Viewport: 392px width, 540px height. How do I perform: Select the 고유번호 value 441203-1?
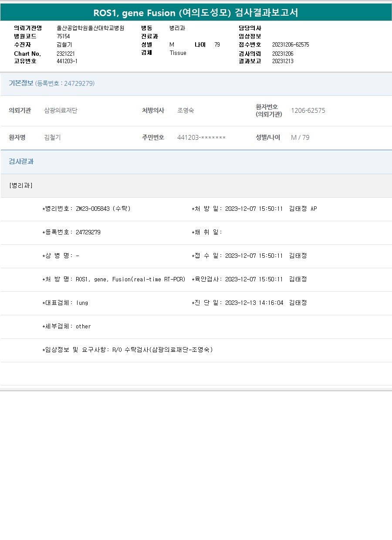pyautogui.click(x=67, y=61)
